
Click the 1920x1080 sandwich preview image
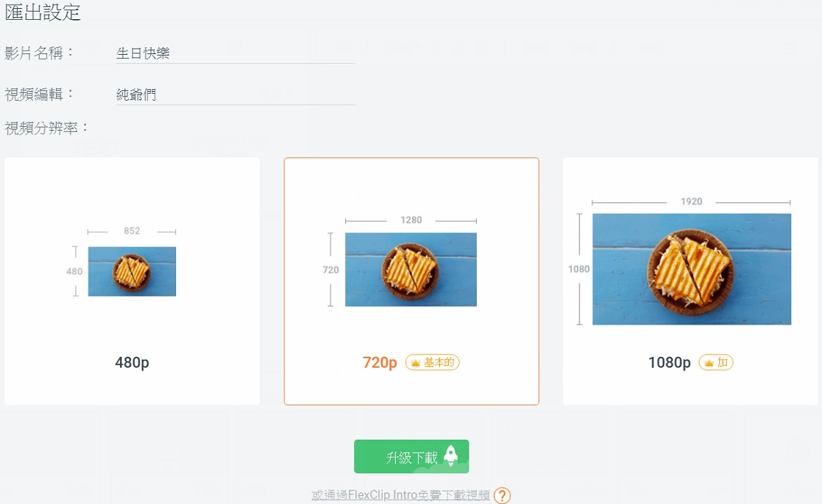pos(692,269)
